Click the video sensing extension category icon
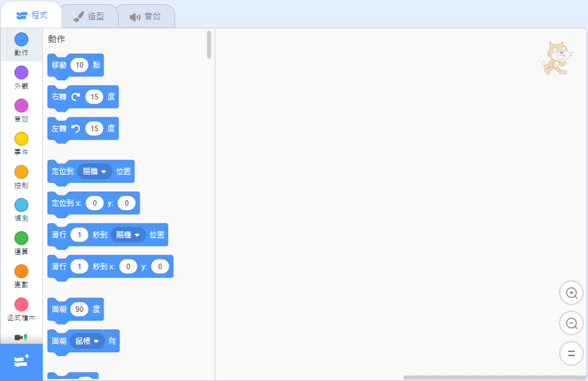The image size is (588, 381). coord(21,338)
